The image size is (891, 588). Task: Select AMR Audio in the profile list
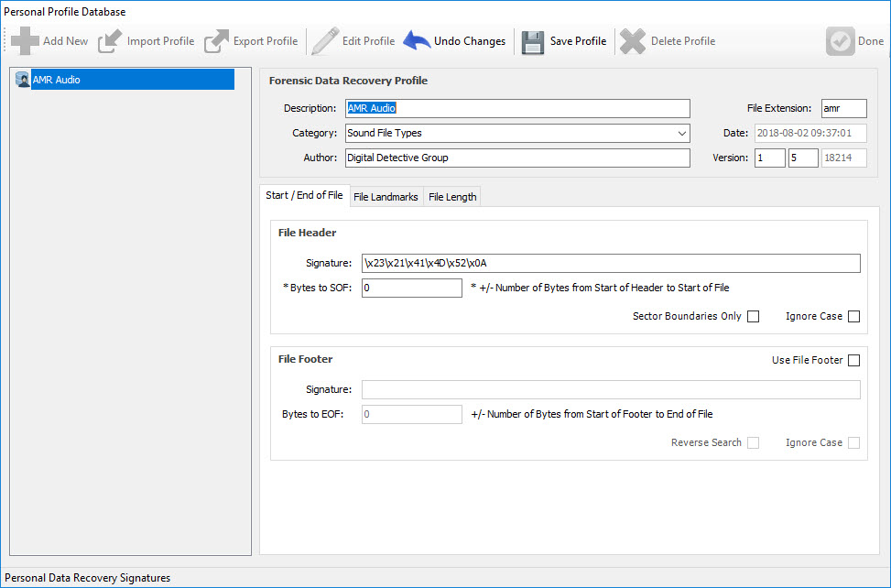pos(133,80)
